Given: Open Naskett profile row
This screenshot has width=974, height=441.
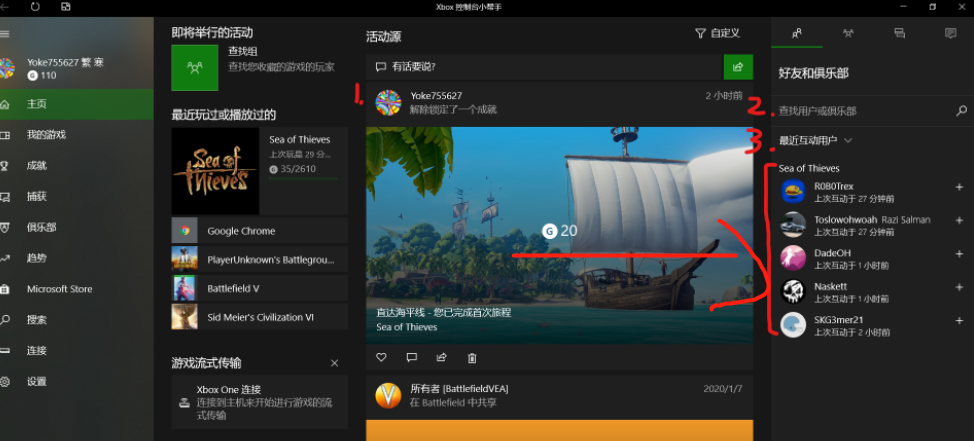Looking at the screenshot, I should pos(862,292).
